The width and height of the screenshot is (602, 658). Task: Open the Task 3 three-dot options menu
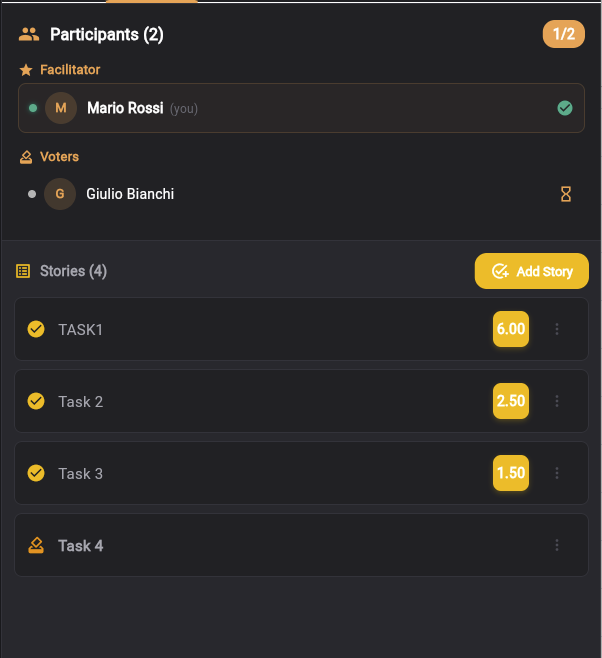[557, 473]
